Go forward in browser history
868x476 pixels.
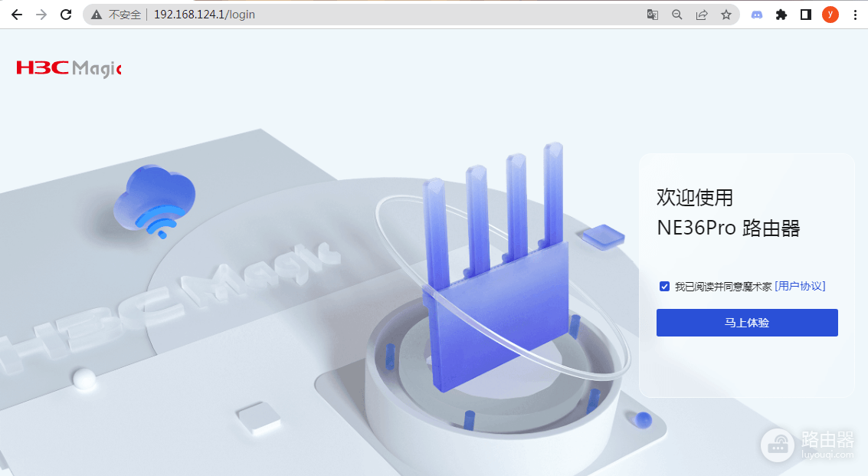click(41, 15)
